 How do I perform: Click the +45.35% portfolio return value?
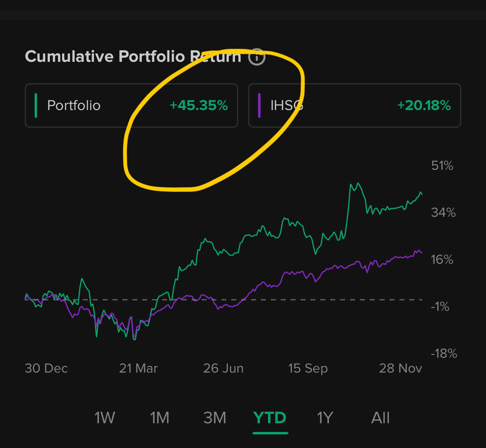tap(199, 106)
